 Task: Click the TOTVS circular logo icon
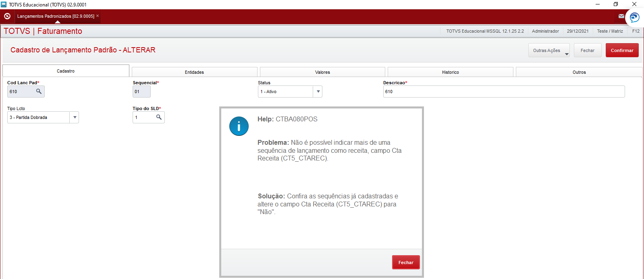tap(7, 16)
